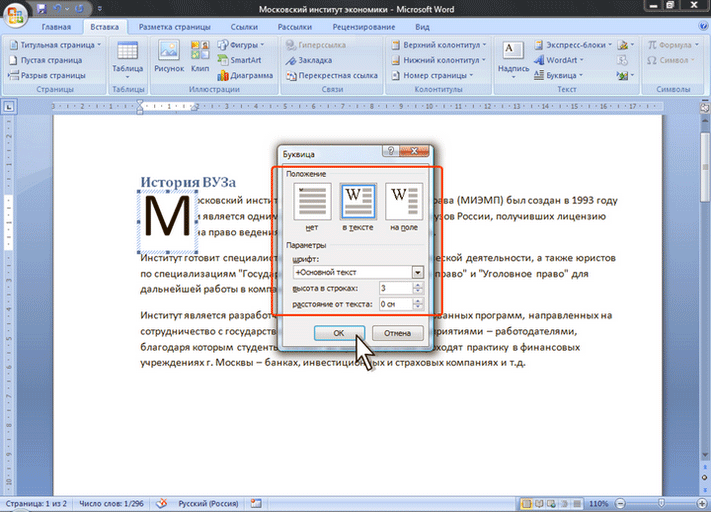The width and height of the screenshot is (711, 512).
Task: Switch to the Разметка страницы tab
Action: pos(175,27)
